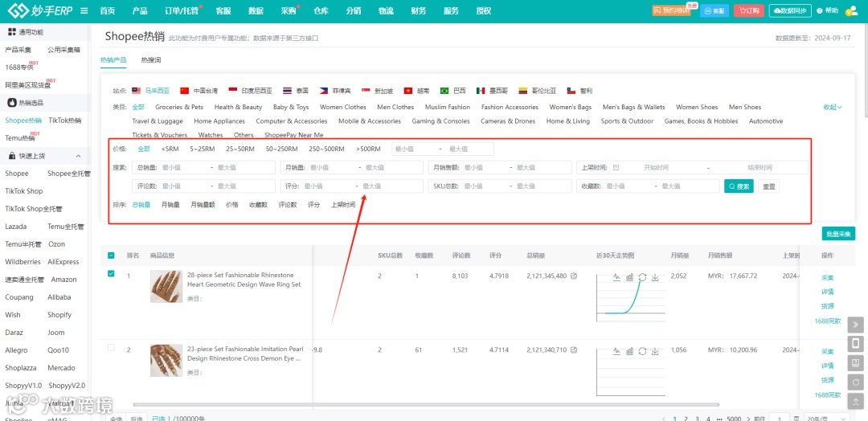Go to next page with right chevron
868x421 pixels.
750,419
